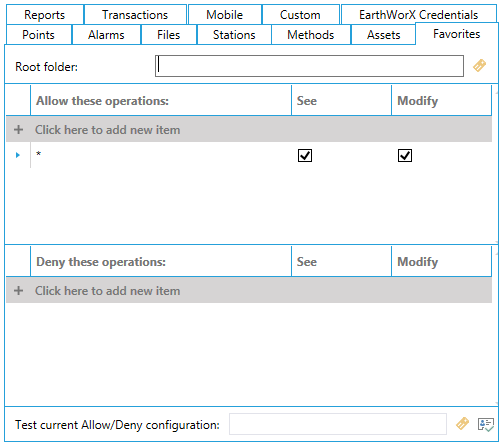Focus the Root folder text field
This screenshot has height=445, width=502.
(309, 66)
